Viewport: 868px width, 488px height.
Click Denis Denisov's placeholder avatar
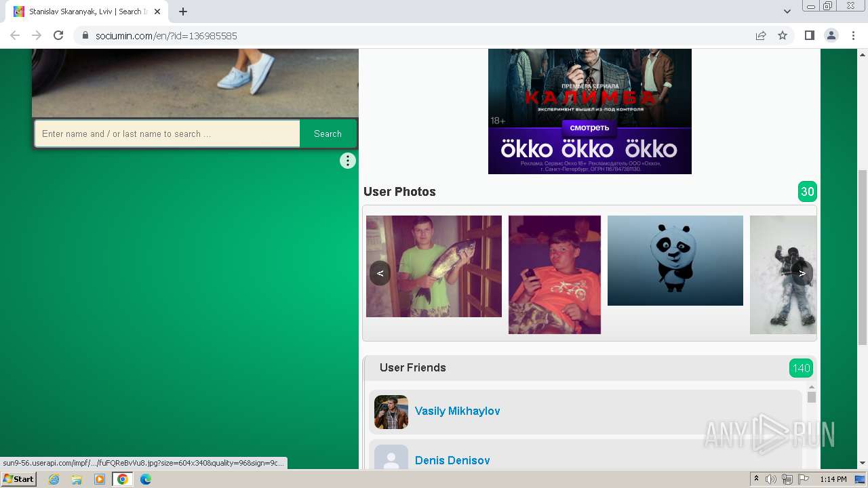[x=391, y=457]
